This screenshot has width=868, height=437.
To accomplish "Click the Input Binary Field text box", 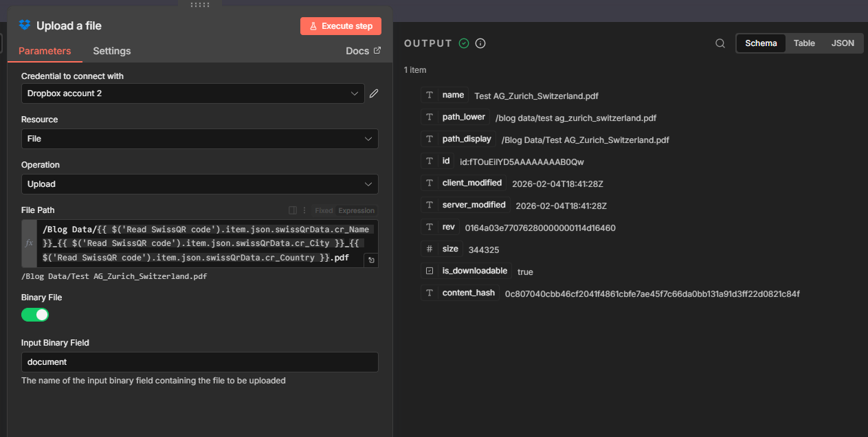I will point(199,362).
